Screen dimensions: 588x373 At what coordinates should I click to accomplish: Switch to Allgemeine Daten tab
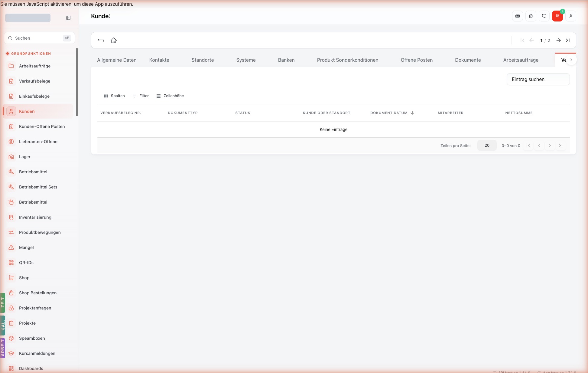[x=117, y=60]
